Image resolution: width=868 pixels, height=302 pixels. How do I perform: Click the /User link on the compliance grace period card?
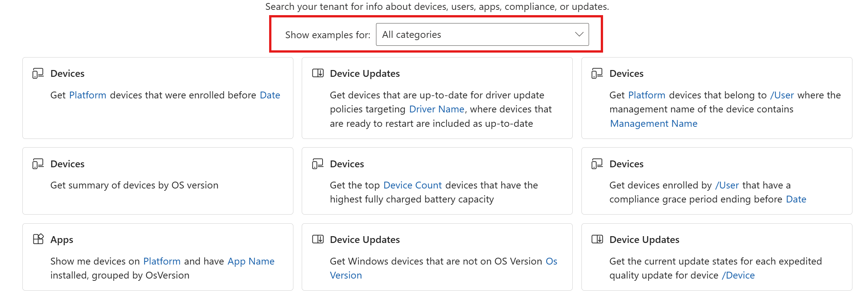727,185
